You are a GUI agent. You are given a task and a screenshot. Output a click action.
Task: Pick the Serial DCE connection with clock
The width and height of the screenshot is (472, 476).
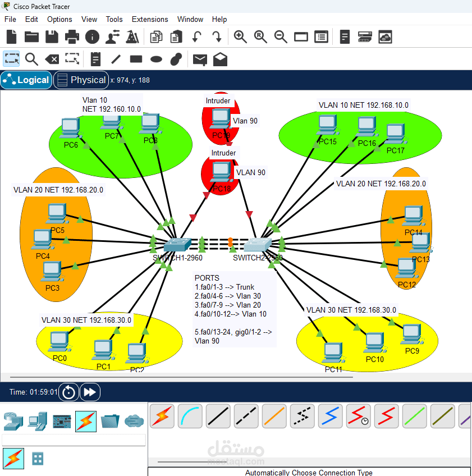359,415
